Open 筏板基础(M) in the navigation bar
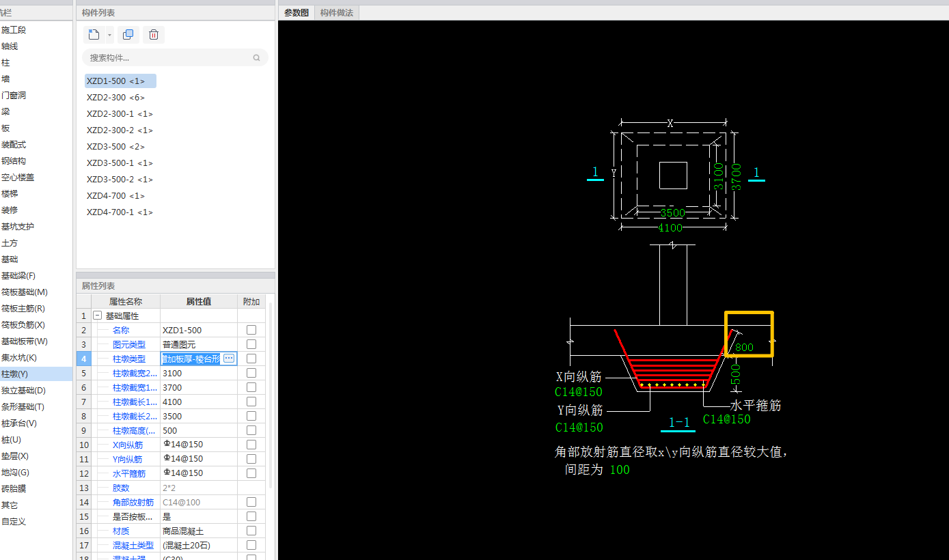Screen dimensions: 949x560 point(25,292)
